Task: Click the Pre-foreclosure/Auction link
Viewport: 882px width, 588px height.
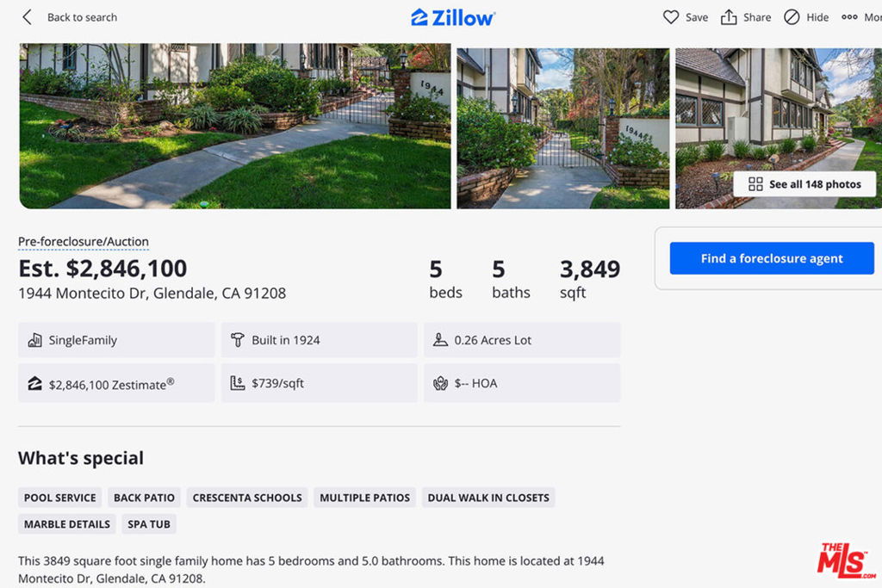Action: click(84, 242)
